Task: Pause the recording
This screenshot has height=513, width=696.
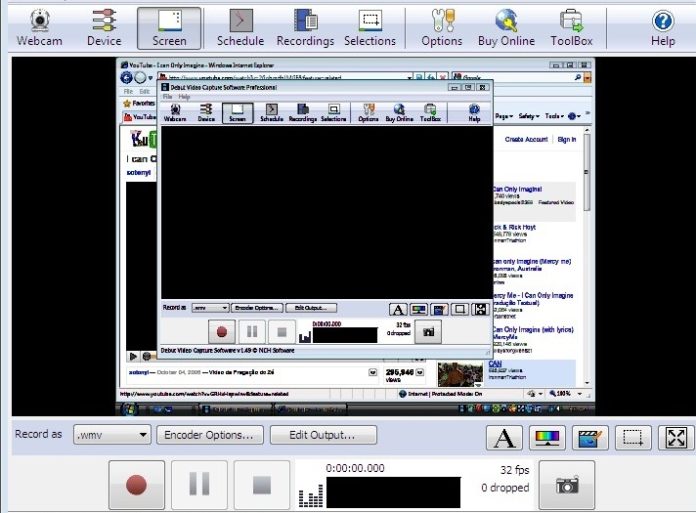Action: (199, 485)
